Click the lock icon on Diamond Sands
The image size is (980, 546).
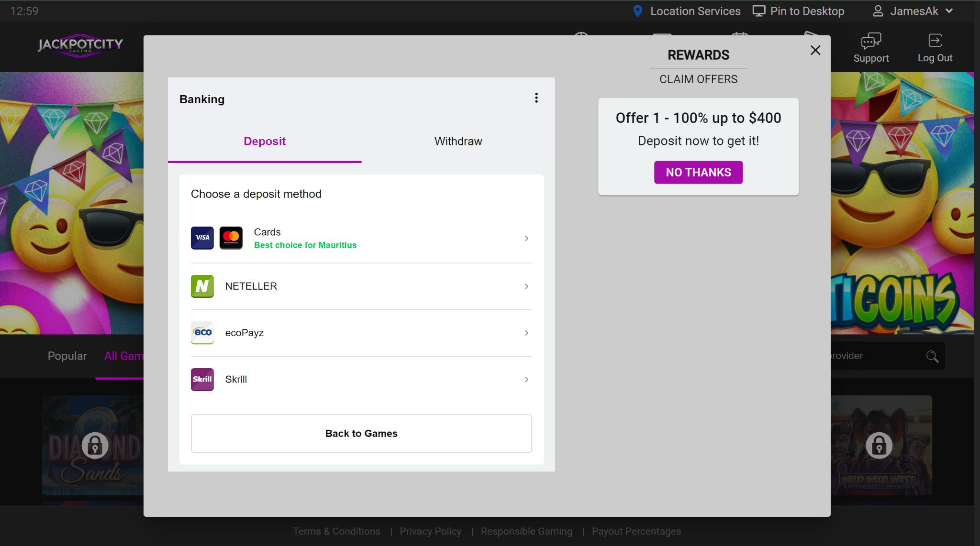[95, 446]
